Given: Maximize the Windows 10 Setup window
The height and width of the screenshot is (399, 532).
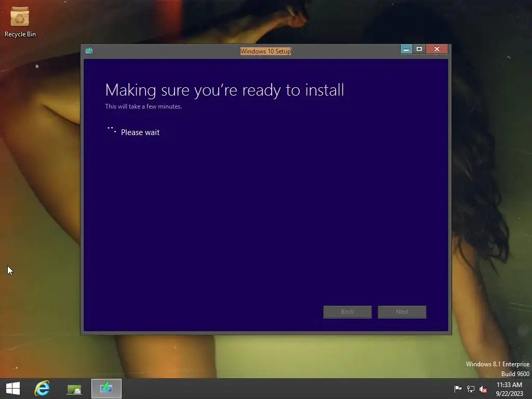Looking at the screenshot, I should click(419, 49).
